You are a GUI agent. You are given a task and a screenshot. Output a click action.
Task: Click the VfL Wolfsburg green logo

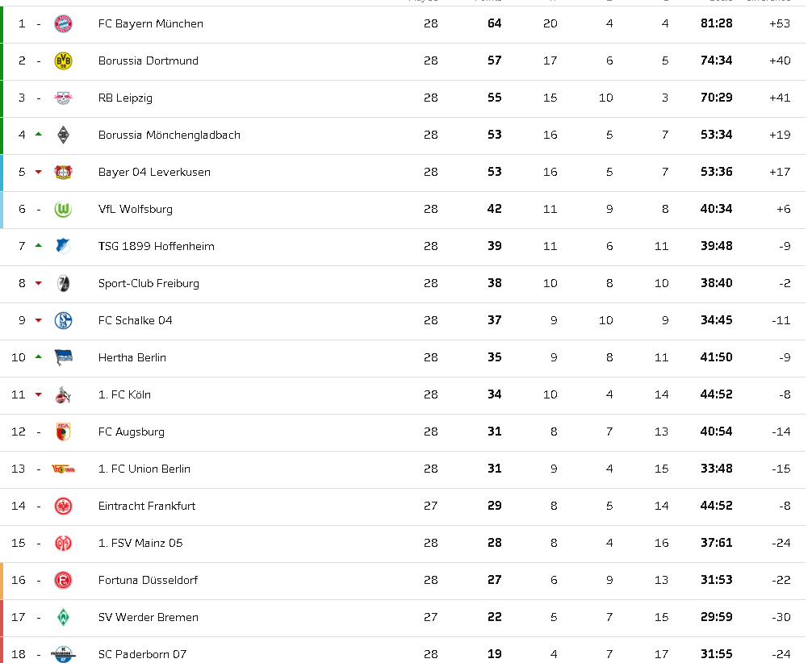pyautogui.click(x=63, y=210)
